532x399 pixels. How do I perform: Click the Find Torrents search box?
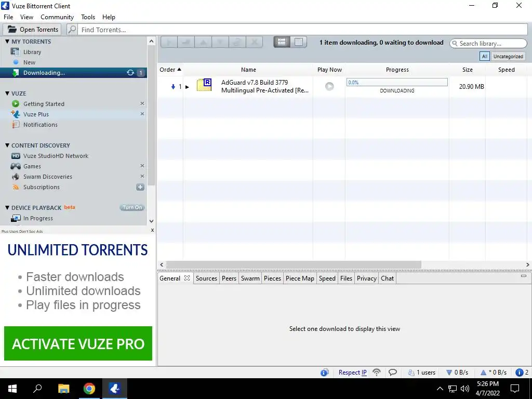point(303,30)
